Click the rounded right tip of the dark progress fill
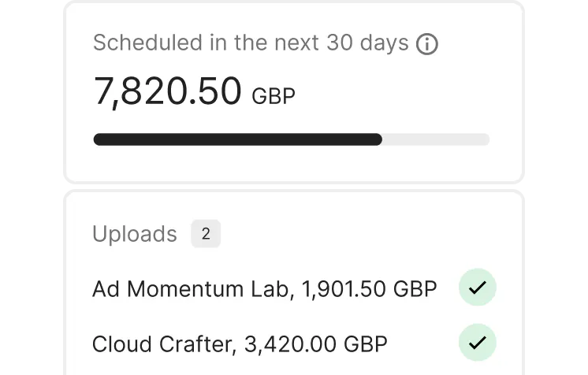588x375 pixels. 378,139
